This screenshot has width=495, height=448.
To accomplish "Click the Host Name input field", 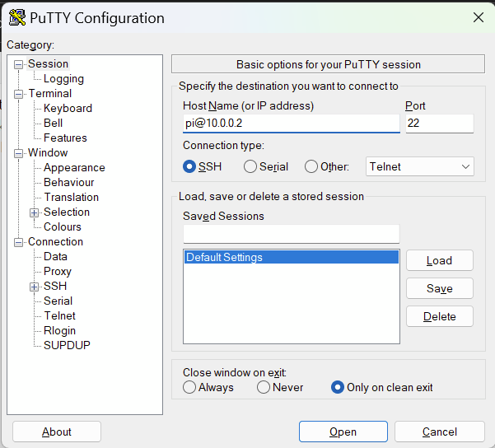I will pyautogui.click(x=291, y=124).
